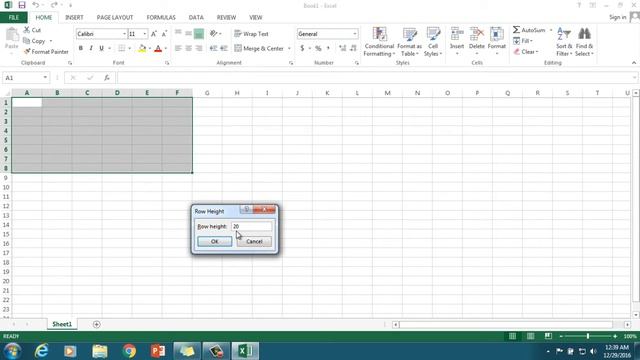Screen dimensions: 640x360
Task: Open Cell Styles gallery
Action: 433,42
